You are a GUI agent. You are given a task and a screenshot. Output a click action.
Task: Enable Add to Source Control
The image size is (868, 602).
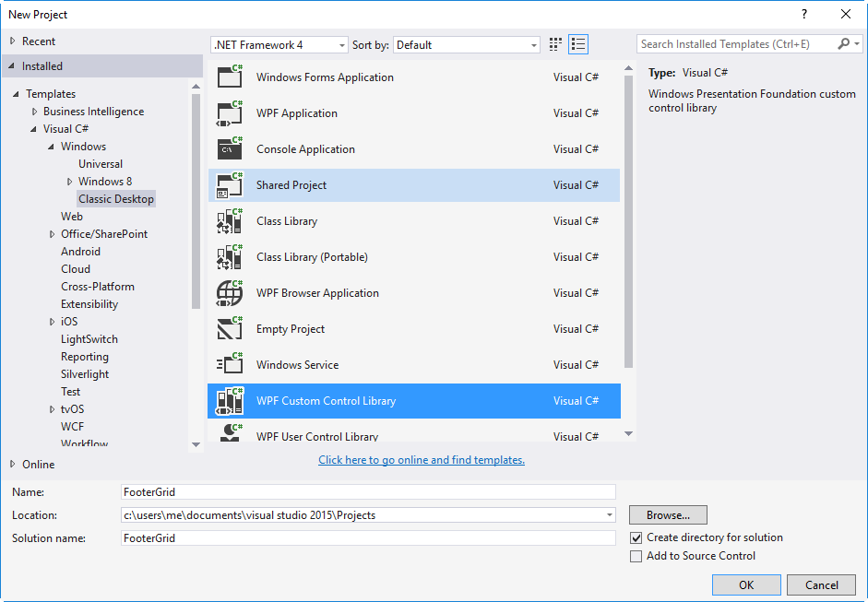(636, 556)
